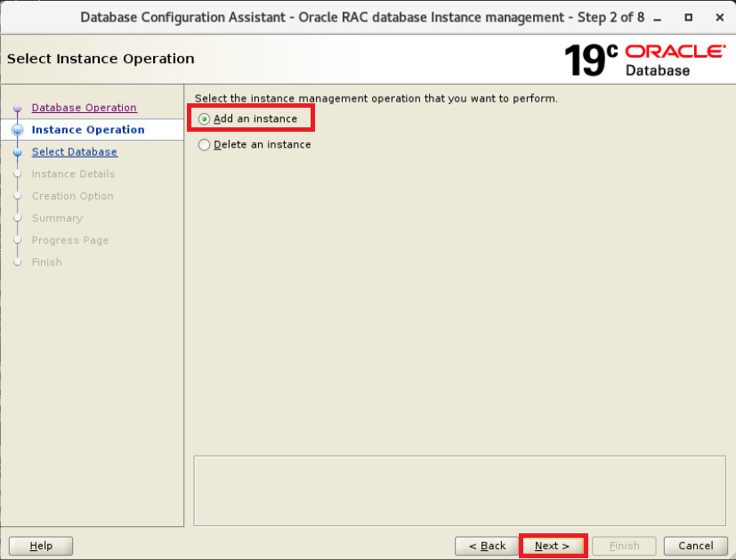The height and width of the screenshot is (560, 736).
Task: Click the Next button
Action: [x=552, y=546]
